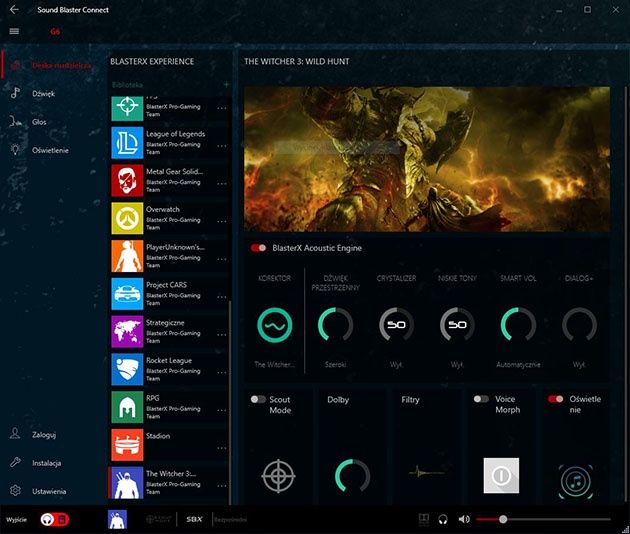Add a profile with the plus icon

click(226, 84)
